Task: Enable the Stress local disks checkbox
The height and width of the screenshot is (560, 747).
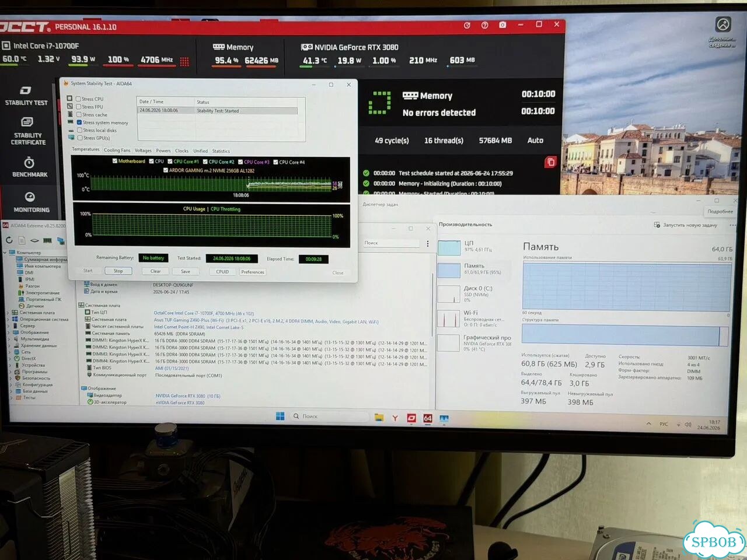Action: tap(80, 130)
